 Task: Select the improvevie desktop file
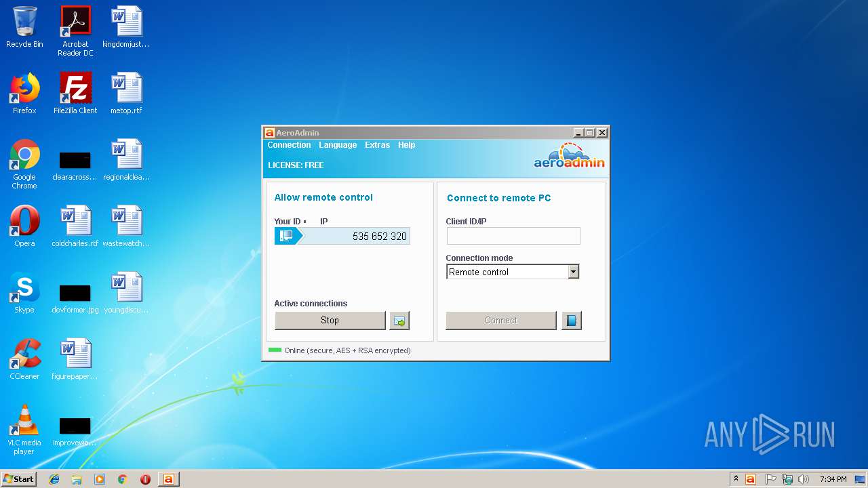[75, 431]
